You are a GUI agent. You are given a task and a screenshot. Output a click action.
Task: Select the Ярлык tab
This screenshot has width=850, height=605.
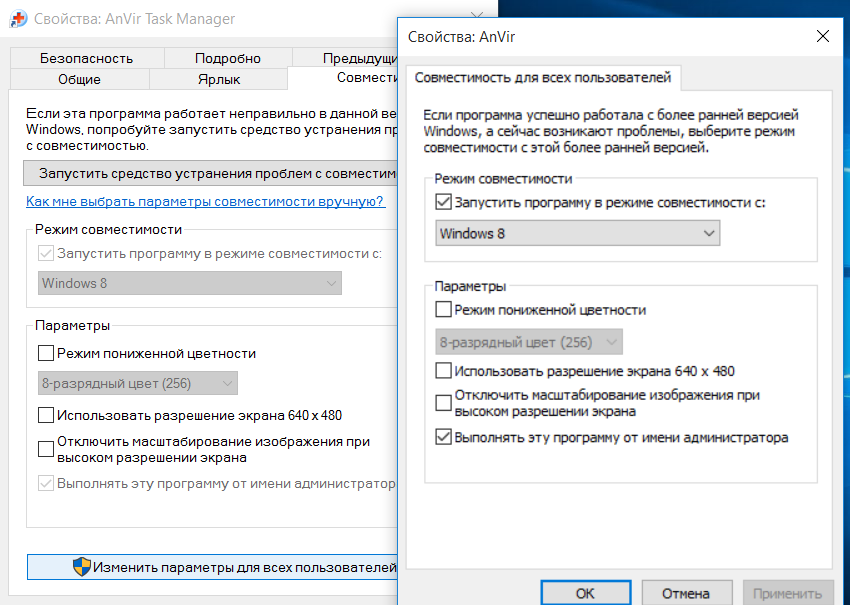pyautogui.click(x=219, y=79)
